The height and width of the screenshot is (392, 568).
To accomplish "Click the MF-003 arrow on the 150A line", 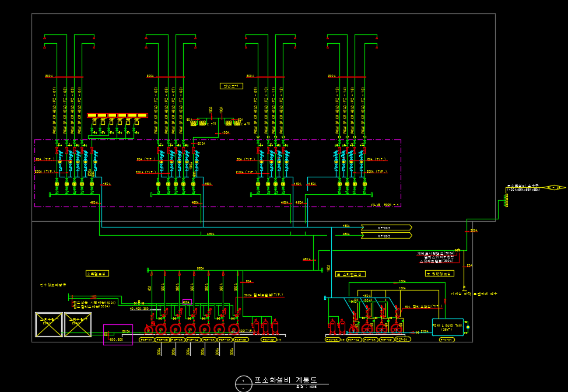I will coord(387,228).
